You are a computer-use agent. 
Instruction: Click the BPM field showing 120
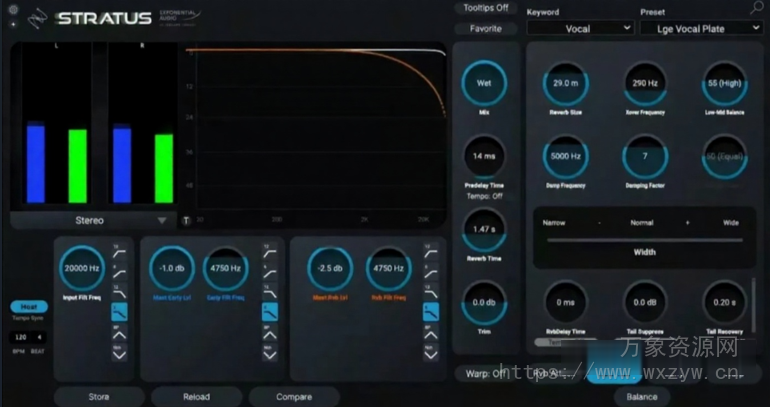tap(21, 337)
